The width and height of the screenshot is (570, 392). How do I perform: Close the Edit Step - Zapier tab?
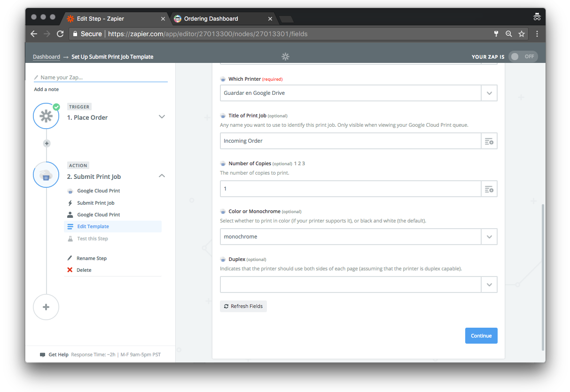[163, 19]
